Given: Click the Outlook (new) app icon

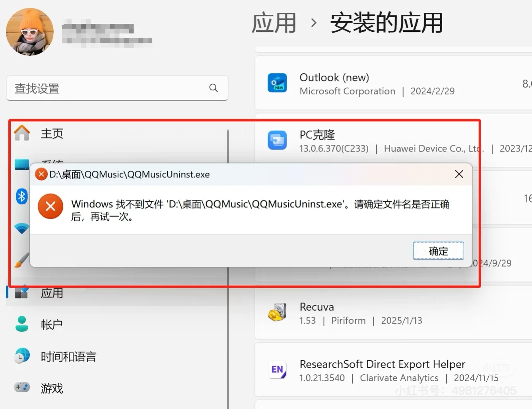Looking at the screenshot, I should pos(277,84).
